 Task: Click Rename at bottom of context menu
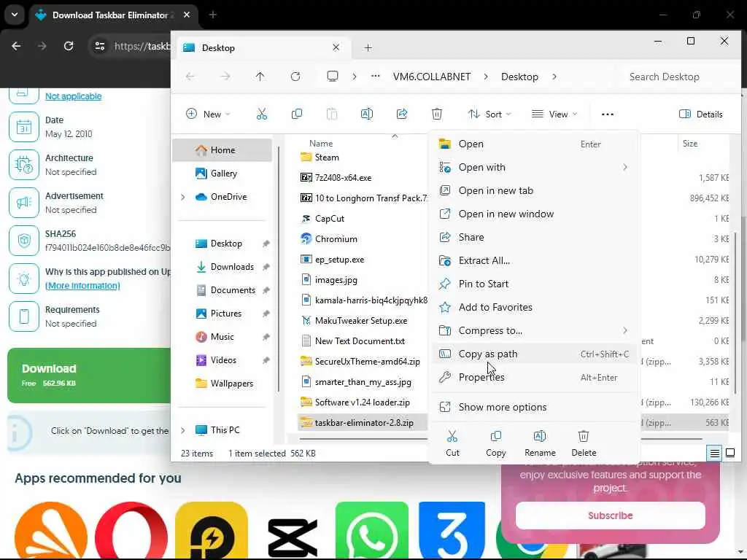click(540, 443)
